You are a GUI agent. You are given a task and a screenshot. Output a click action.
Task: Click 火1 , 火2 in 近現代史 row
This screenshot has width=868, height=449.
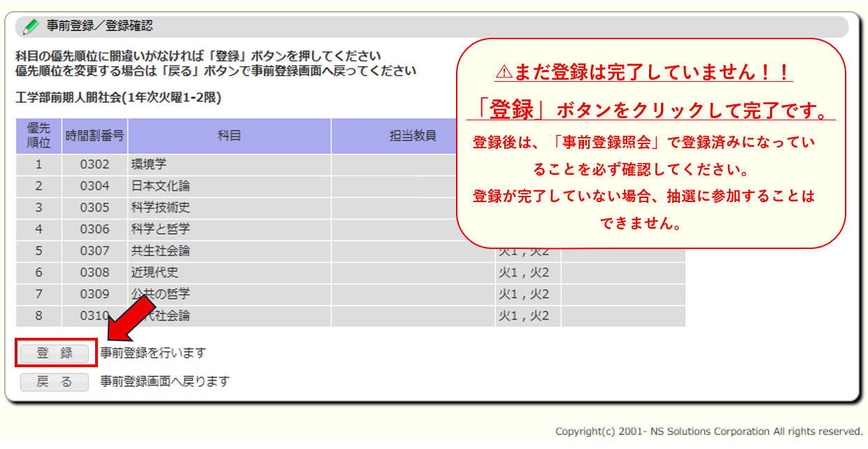click(x=523, y=273)
